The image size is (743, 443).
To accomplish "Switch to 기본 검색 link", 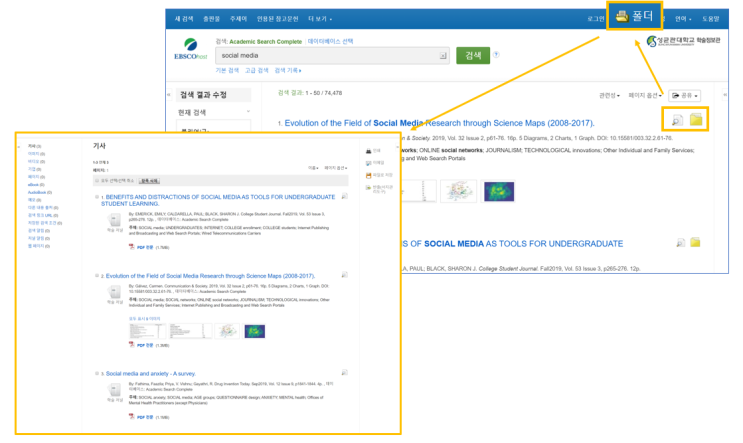I will point(227,71).
